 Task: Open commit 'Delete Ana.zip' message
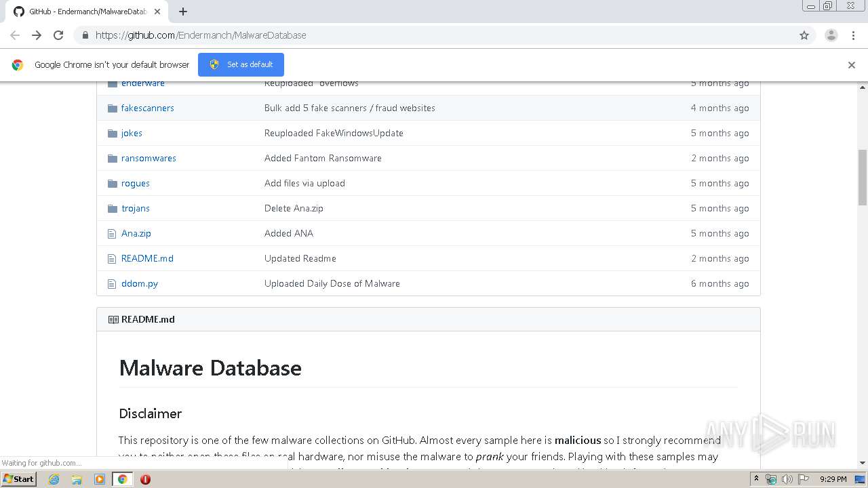294,208
